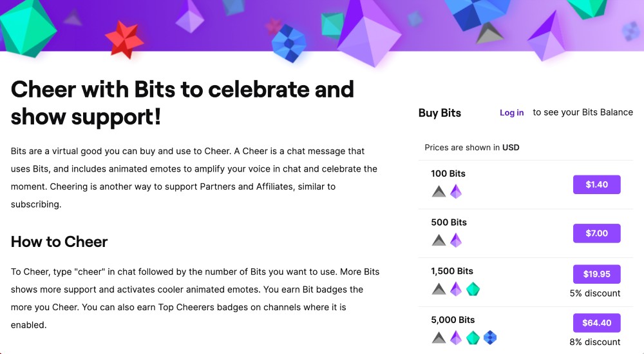The width and height of the screenshot is (644, 354).
Task: Click the gray gem icon under 100 Bits
Action: [439, 192]
